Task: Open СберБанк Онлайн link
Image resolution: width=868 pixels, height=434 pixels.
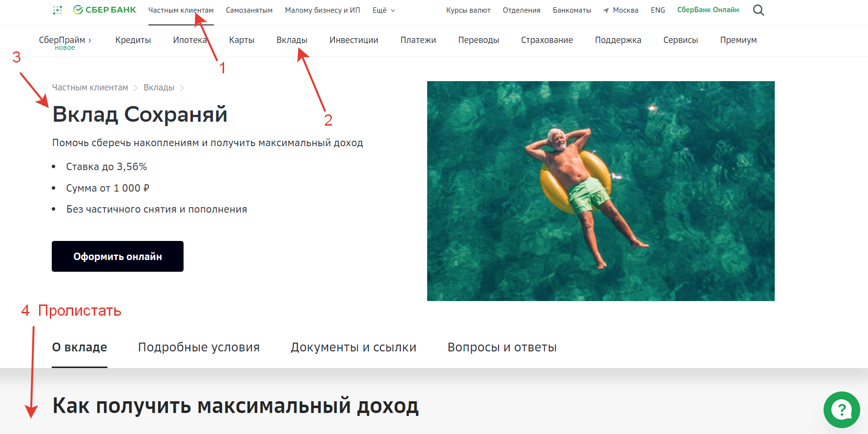Action: tap(708, 10)
